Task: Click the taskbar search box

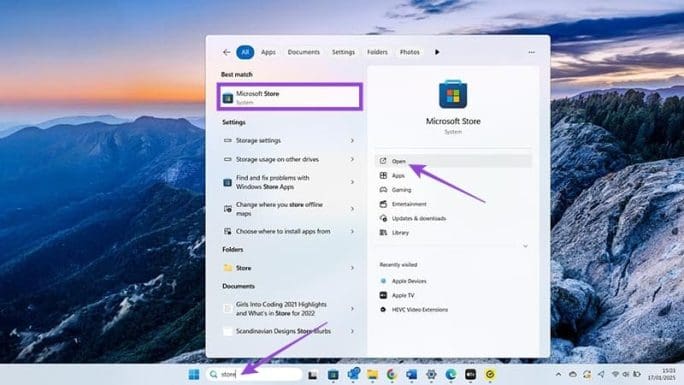Action: pyautogui.click(x=255, y=375)
